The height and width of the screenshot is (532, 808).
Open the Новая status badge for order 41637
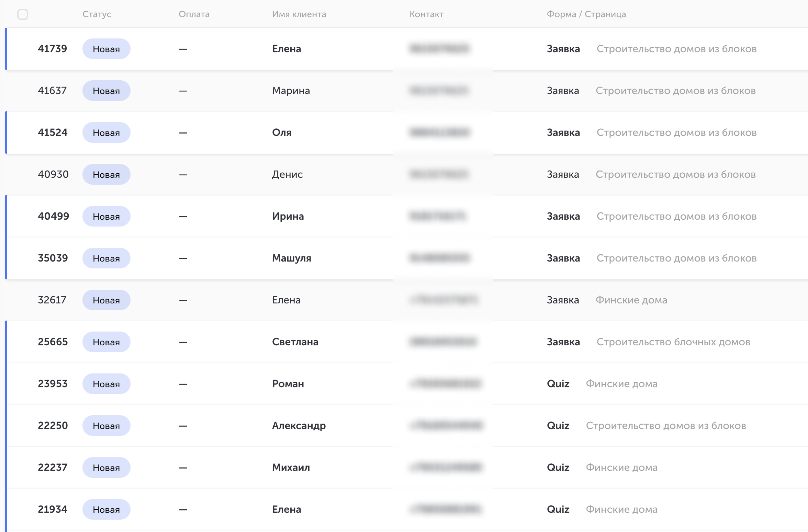click(106, 91)
